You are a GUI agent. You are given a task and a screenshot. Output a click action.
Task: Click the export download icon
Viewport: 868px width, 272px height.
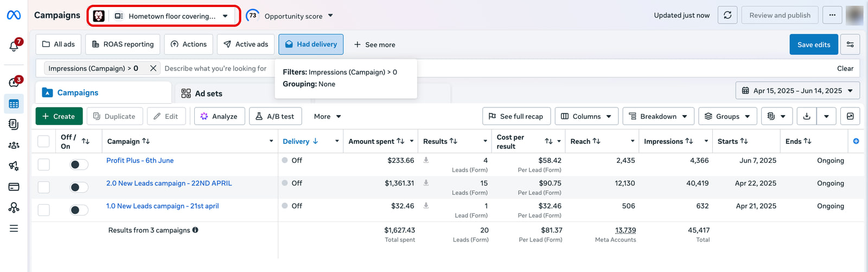[807, 116]
